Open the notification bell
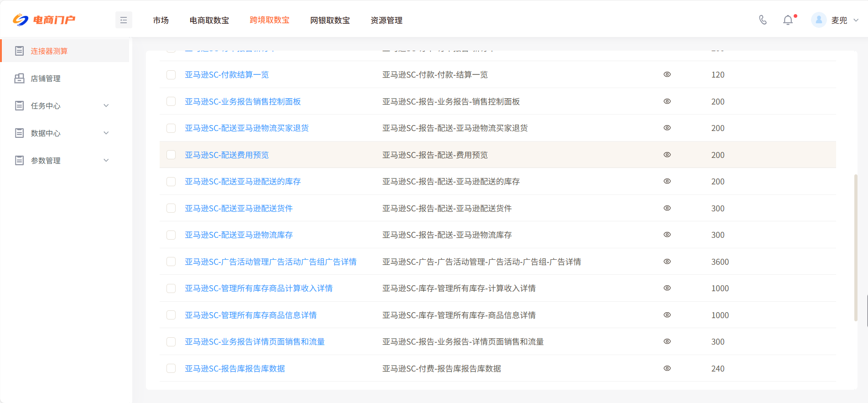 pos(788,20)
